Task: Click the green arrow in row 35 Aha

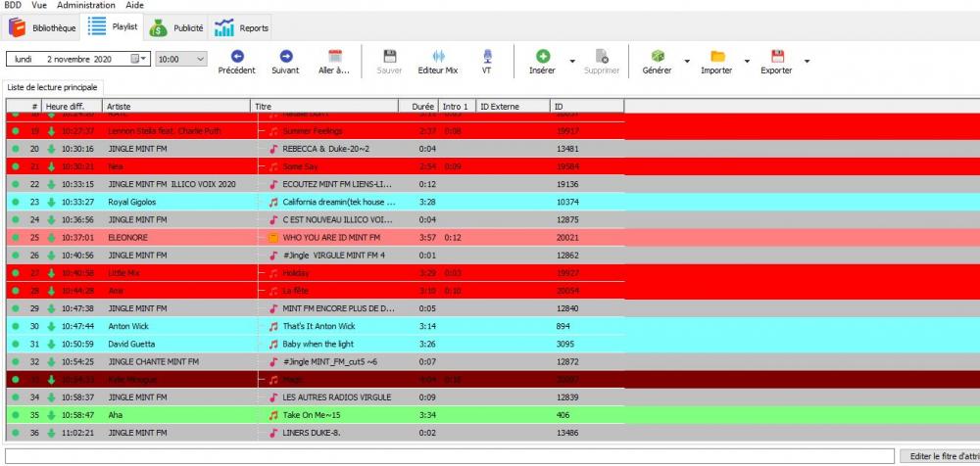Action: (x=51, y=415)
